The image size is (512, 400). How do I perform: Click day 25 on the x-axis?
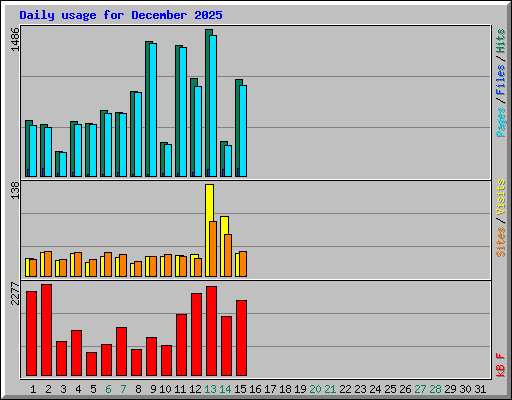(x=390, y=389)
